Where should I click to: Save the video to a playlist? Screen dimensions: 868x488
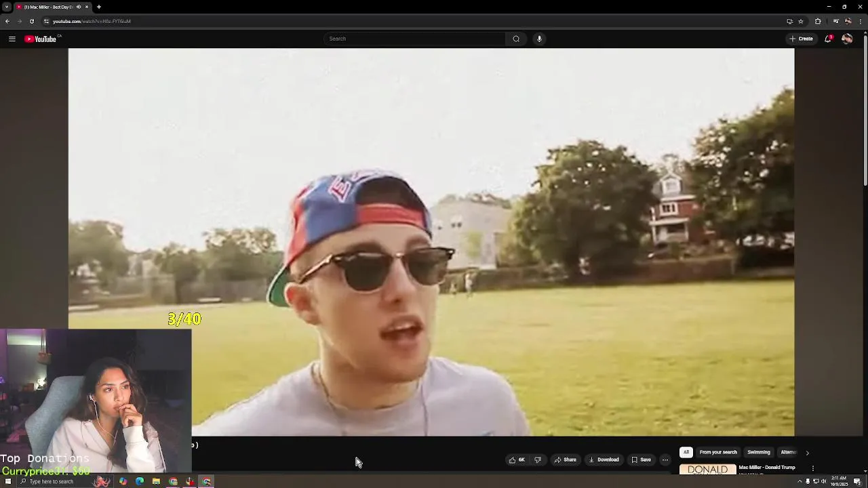pyautogui.click(x=641, y=460)
